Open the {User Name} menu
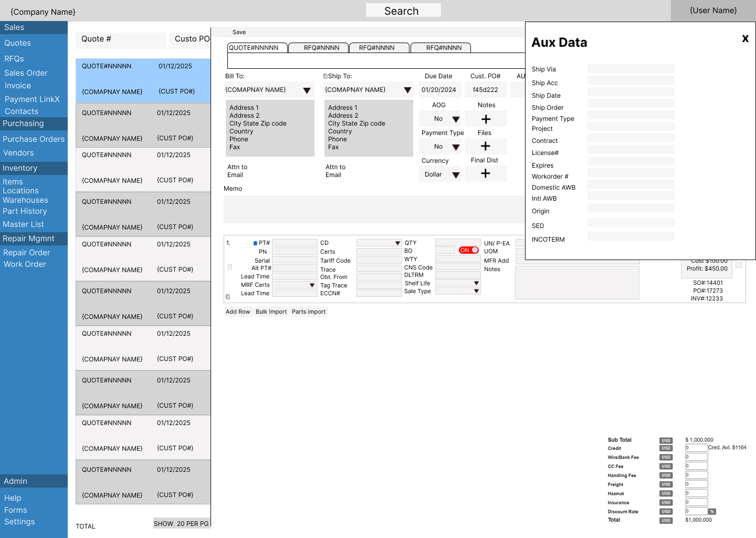Image resolution: width=756 pixels, height=538 pixels. pos(713,11)
